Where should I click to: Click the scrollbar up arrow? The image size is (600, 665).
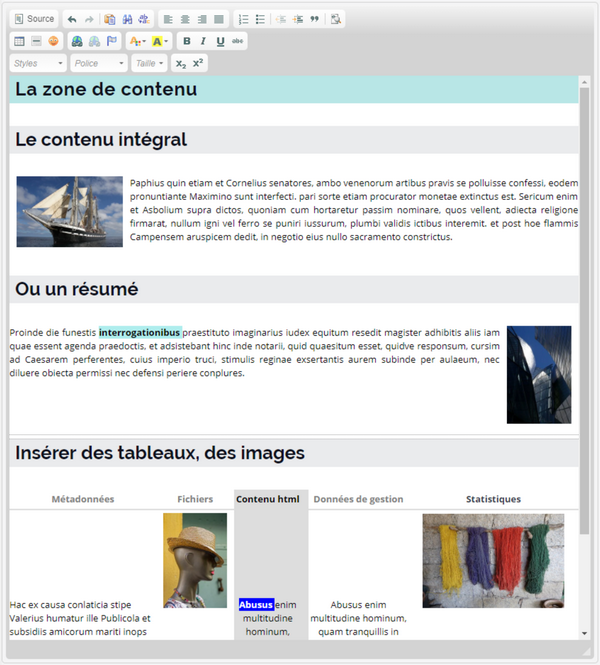[x=584, y=81]
